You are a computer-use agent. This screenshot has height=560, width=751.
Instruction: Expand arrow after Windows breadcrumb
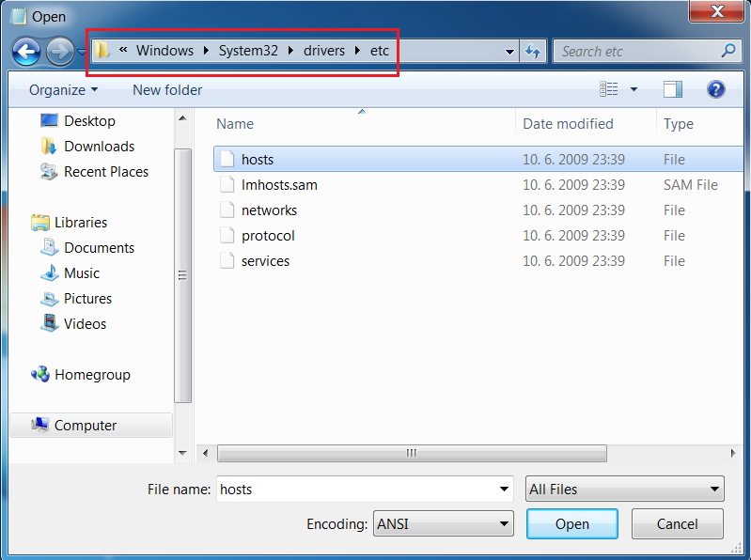(x=207, y=50)
